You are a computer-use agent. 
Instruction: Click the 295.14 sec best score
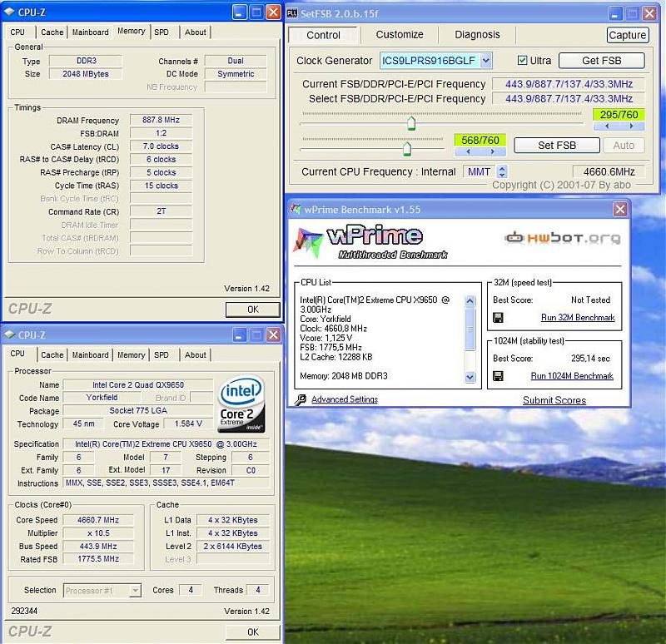[590, 359]
